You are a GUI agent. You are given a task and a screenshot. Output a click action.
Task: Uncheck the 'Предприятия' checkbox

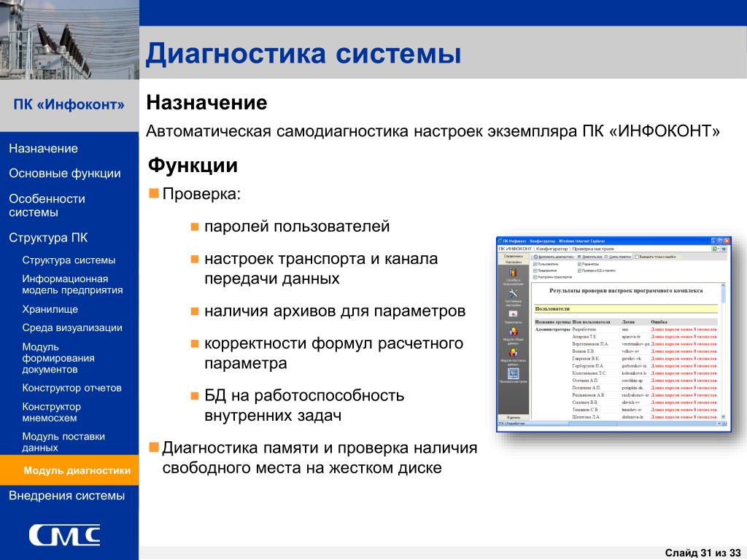point(535,271)
